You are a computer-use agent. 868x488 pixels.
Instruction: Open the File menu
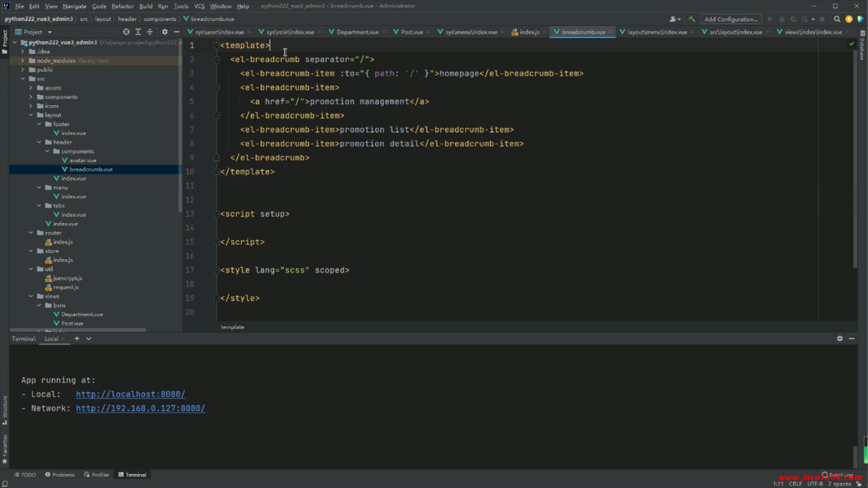coord(19,6)
